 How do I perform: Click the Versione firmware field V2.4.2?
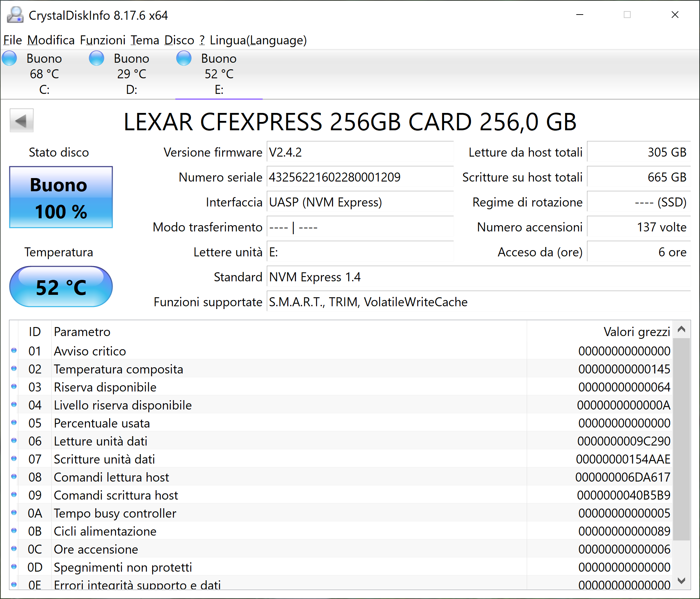pos(360,152)
